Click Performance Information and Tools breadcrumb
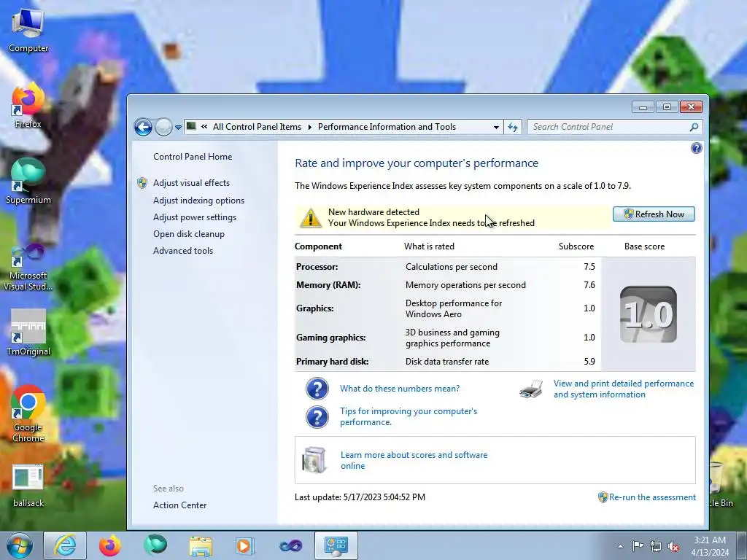This screenshot has height=560, width=747. pos(387,127)
